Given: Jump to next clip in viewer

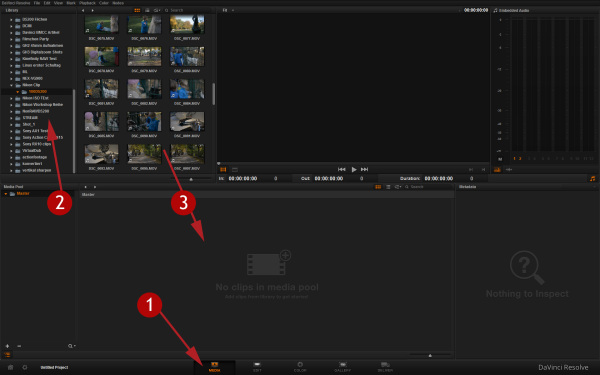Looking at the screenshot, I should click(365, 170).
